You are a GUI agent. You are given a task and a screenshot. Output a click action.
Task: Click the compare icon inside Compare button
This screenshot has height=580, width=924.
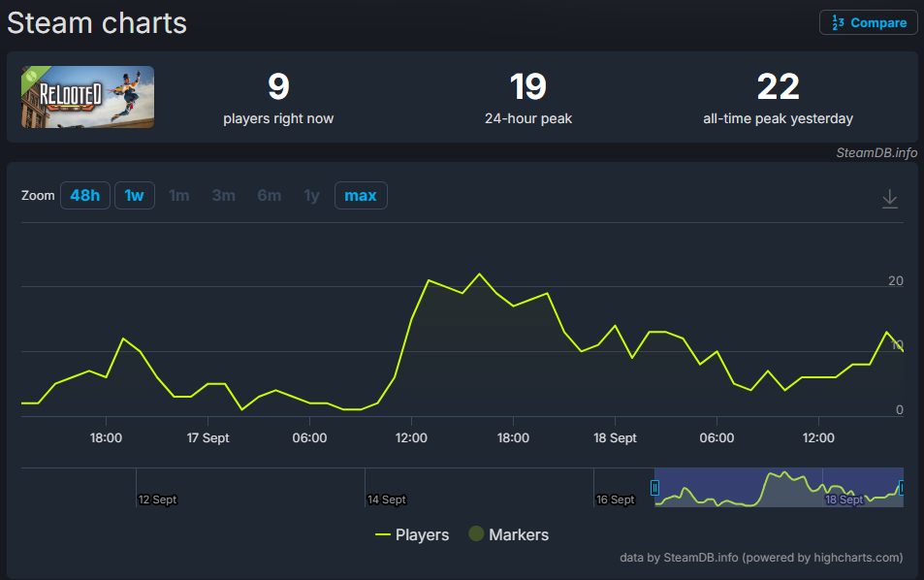point(838,22)
